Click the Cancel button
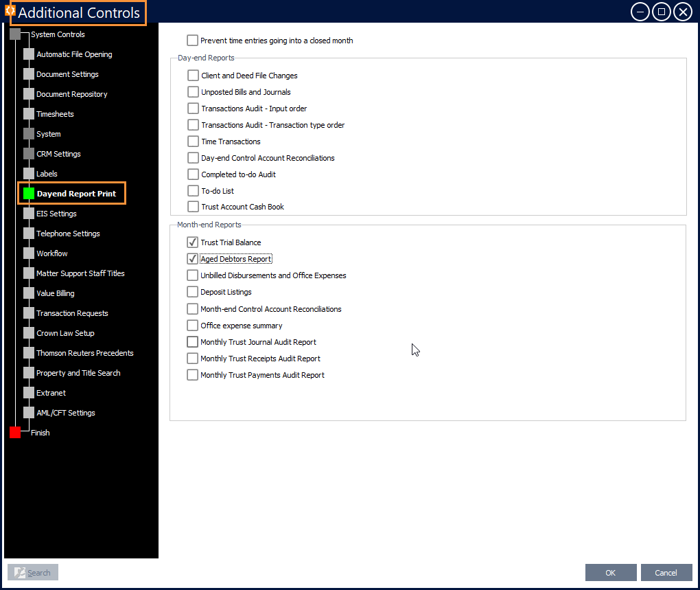Viewport: 700px width, 590px height. click(x=666, y=573)
